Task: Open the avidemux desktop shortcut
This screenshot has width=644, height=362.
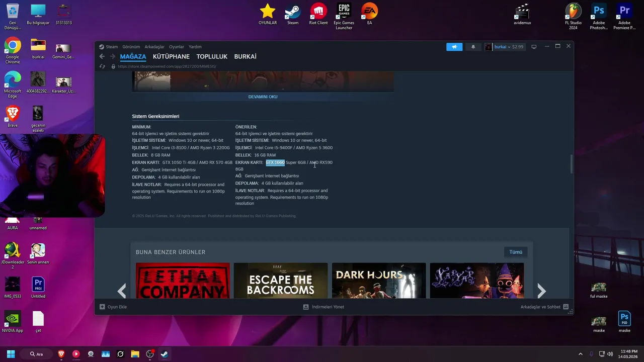Action: 522,14
